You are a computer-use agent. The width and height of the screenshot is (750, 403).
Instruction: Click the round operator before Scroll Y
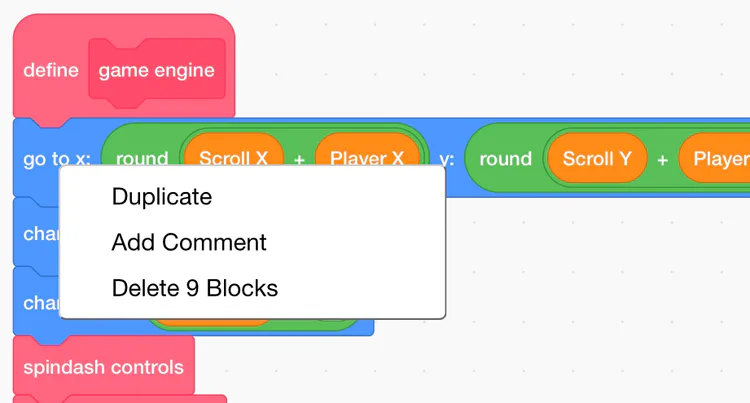pyautogui.click(x=505, y=159)
